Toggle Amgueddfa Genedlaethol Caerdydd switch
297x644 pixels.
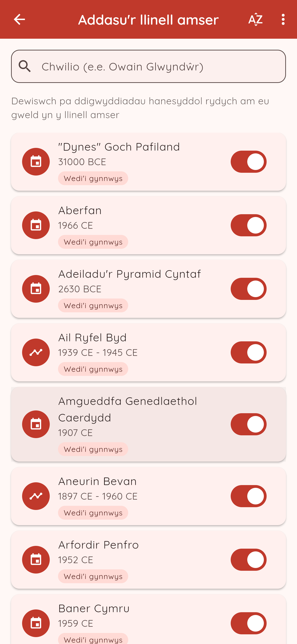coord(248,424)
